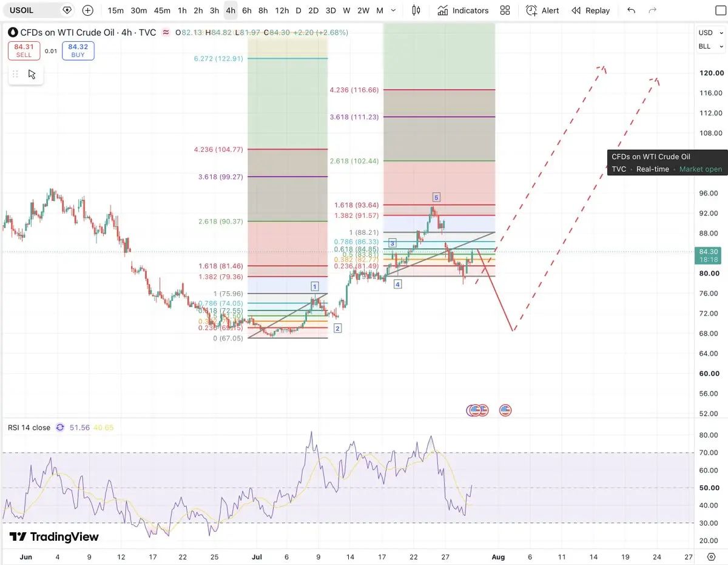Click the 1.618 (93.64) Fibonacci label

(357, 205)
